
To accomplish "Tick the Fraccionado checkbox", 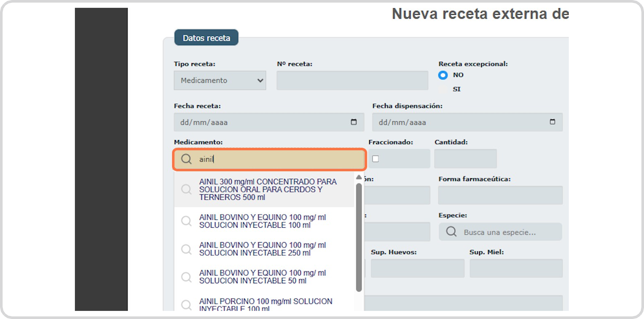I will point(375,159).
